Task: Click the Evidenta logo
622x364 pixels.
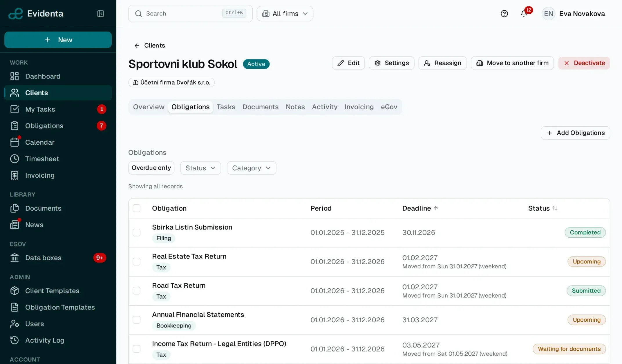Action: (36, 14)
